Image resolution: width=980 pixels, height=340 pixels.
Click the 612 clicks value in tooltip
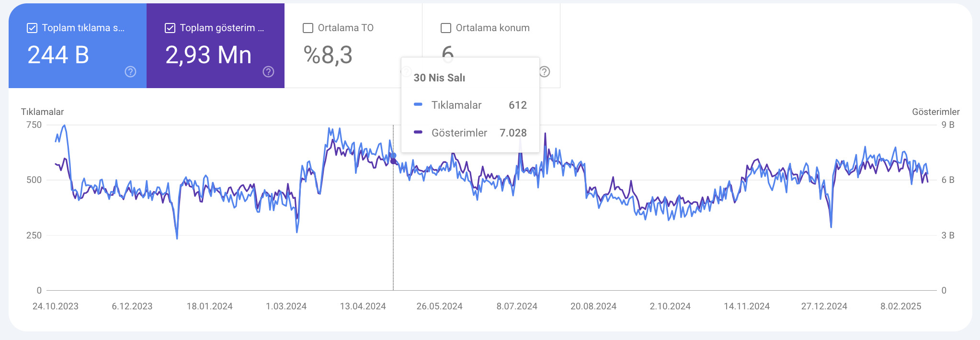point(518,105)
